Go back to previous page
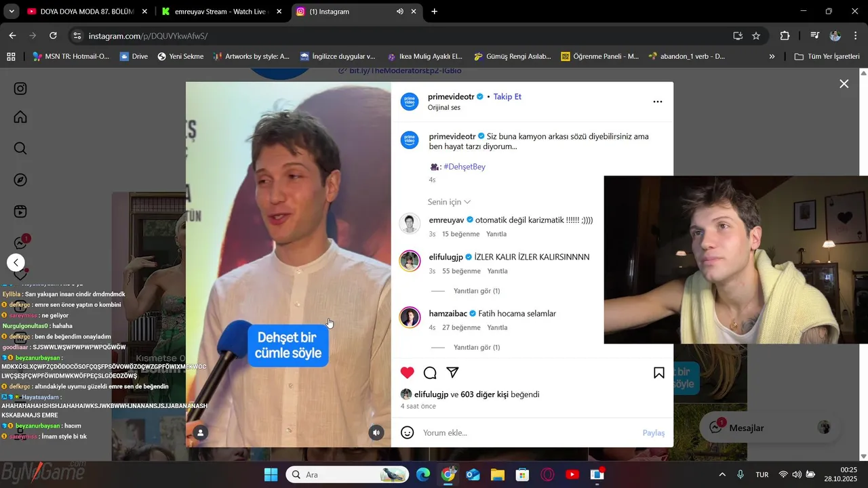 point(12,36)
